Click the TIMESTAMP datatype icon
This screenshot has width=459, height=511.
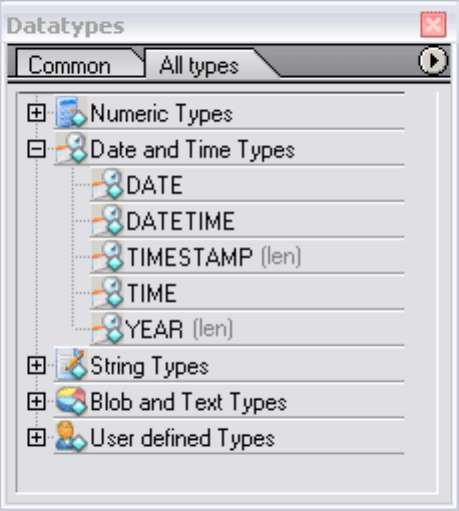click(107, 257)
